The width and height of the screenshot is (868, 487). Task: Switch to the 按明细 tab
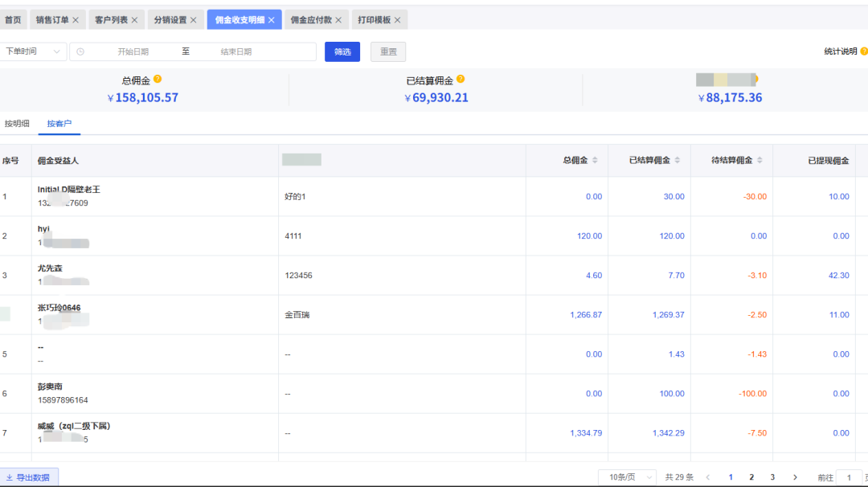pos(17,124)
